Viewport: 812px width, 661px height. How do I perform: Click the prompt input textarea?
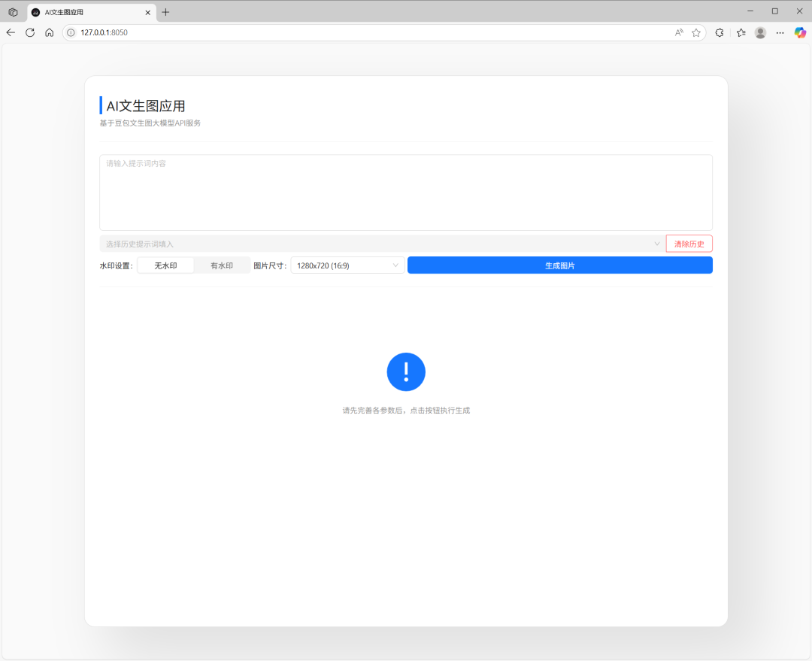click(x=406, y=192)
